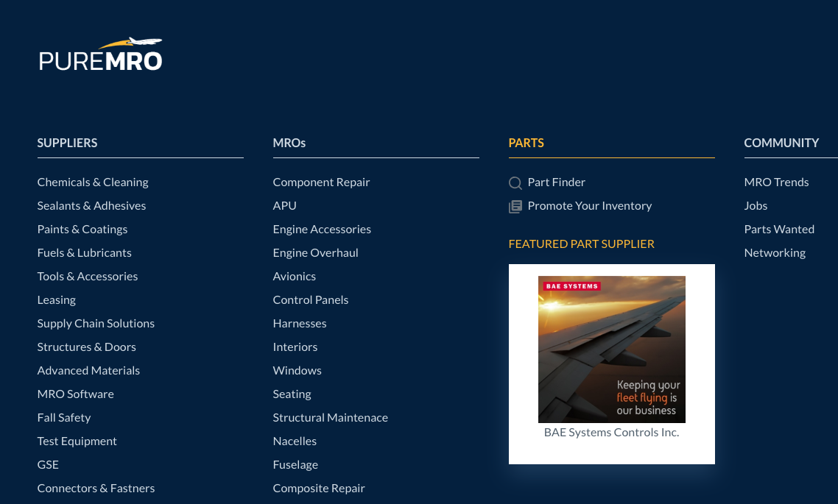This screenshot has height=504, width=838.
Task: Go to Avionics MRO category
Action: coord(294,277)
